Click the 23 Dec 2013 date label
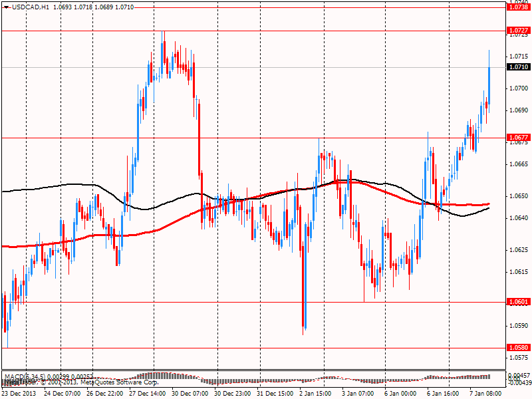The width and height of the screenshot is (532, 399). pyautogui.click(x=19, y=394)
